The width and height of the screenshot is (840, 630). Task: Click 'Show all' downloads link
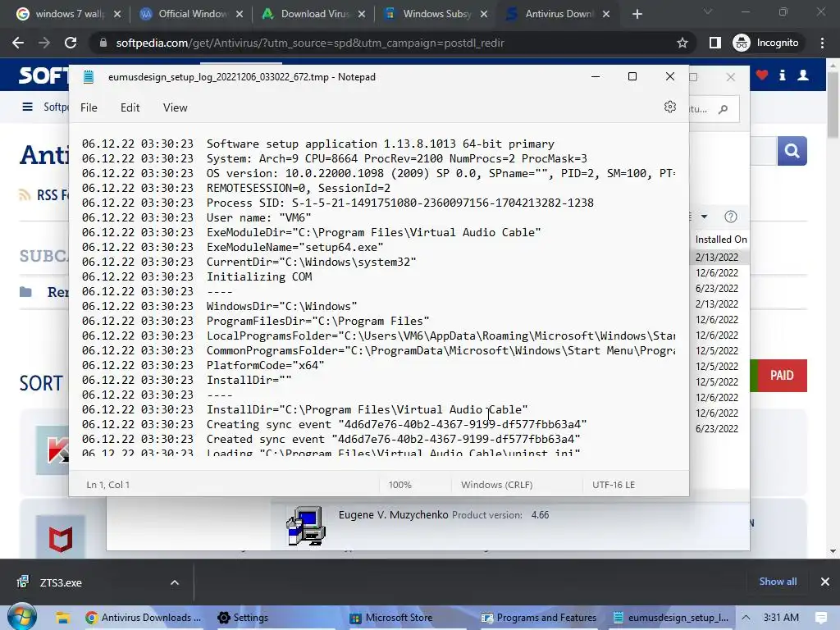coord(778,582)
